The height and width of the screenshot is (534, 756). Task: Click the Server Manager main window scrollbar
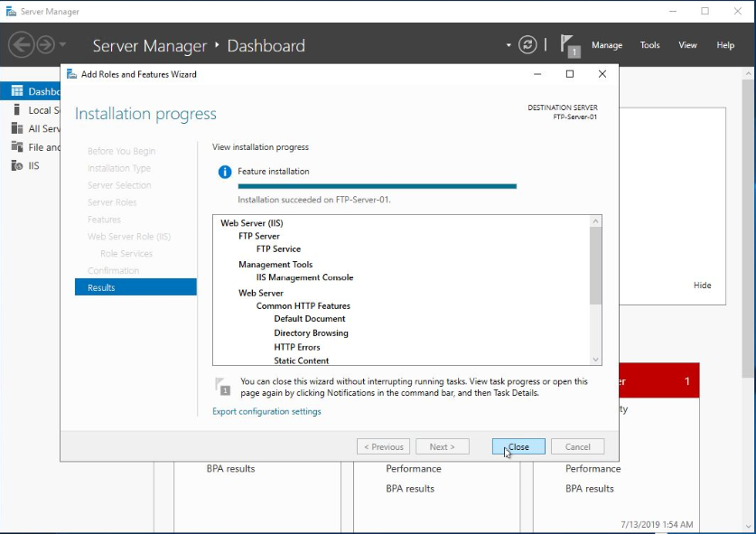[748, 227]
